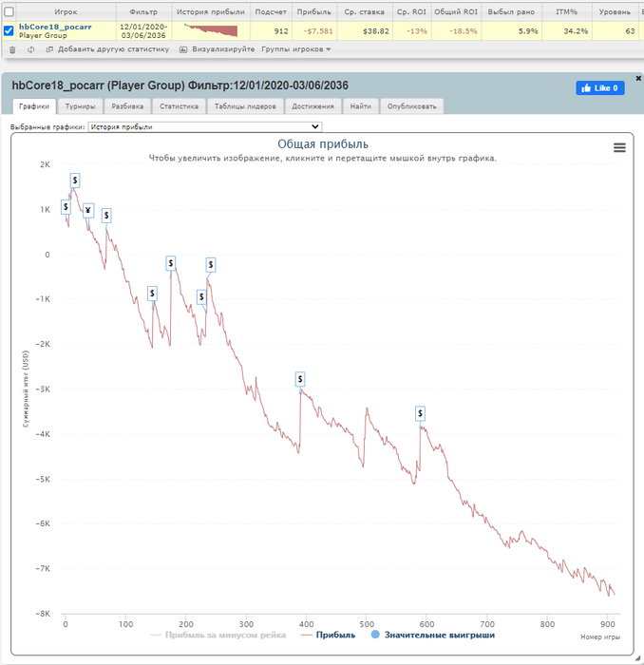
Task: Open the hbCore18_pocarr player link
Action: [x=55, y=27]
